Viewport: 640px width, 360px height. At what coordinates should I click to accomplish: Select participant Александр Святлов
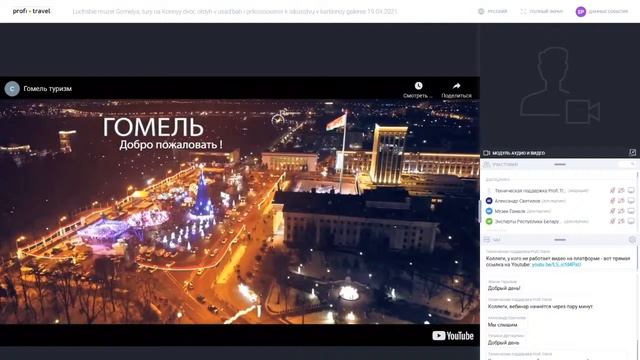coord(517,201)
